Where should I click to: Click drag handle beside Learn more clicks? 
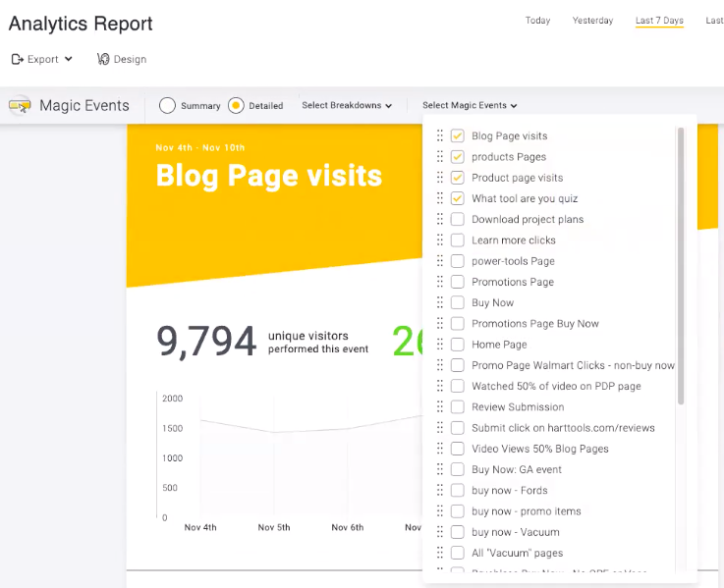[439, 240]
